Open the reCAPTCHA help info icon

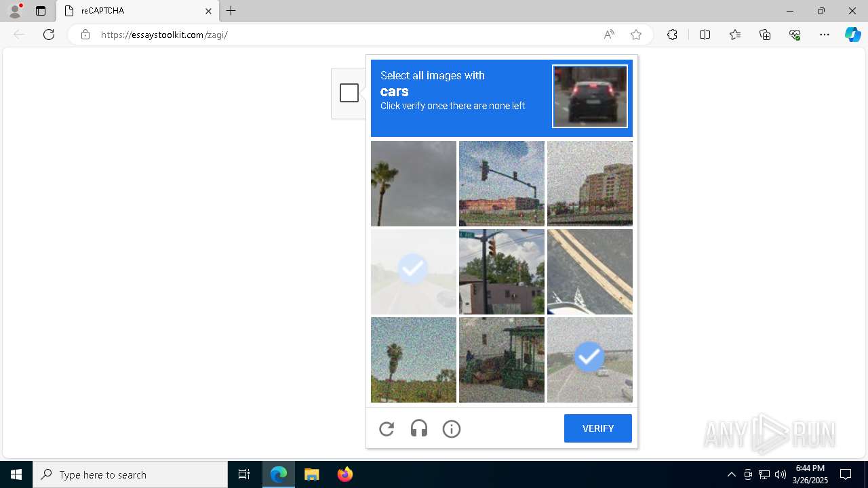[452, 428]
